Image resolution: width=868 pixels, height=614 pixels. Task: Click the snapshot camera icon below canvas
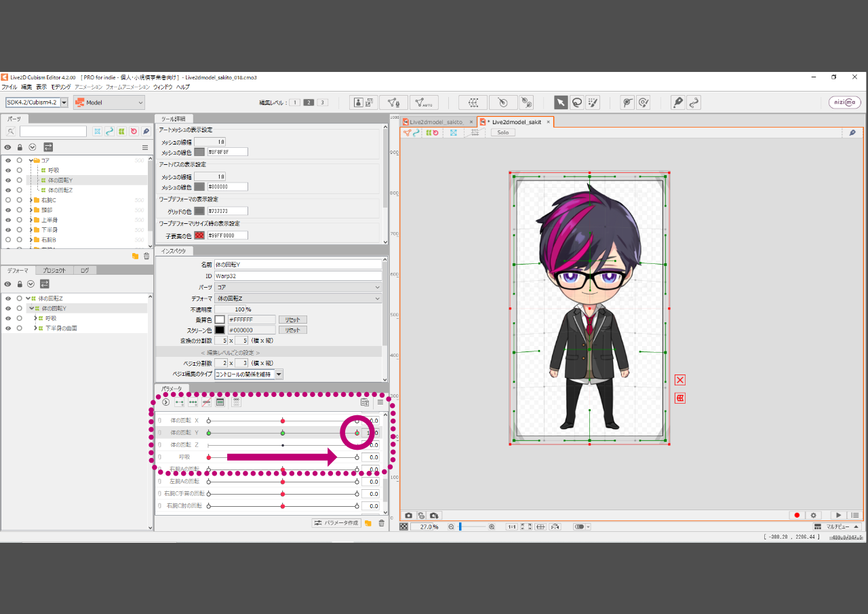pyautogui.click(x=408, y=516)
